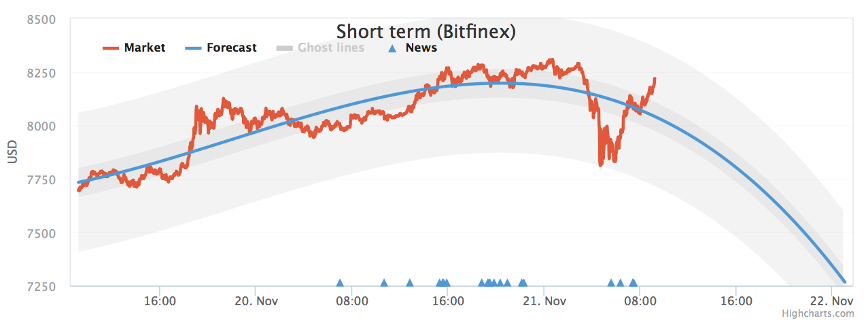Click the first news triangle after 21. Nov
The image size is (868, 329).
point(611,283)
